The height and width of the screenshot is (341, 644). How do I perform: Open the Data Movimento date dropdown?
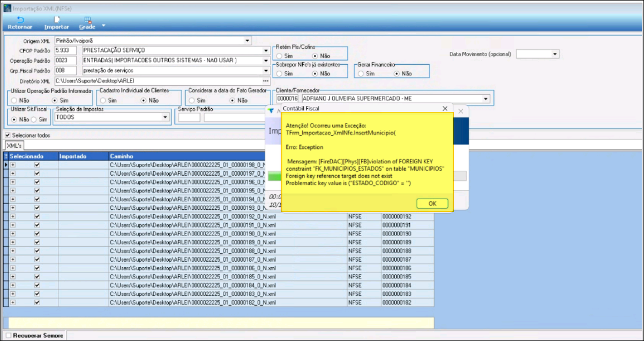555,54
